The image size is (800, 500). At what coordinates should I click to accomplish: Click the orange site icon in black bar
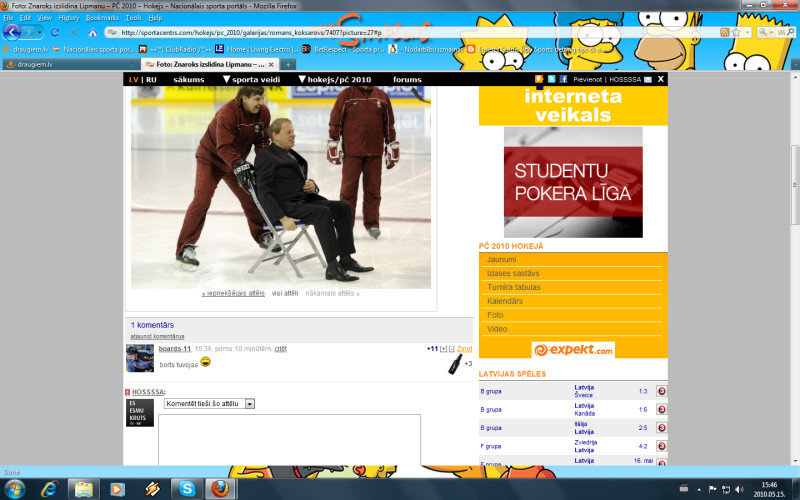coord(538,79)
